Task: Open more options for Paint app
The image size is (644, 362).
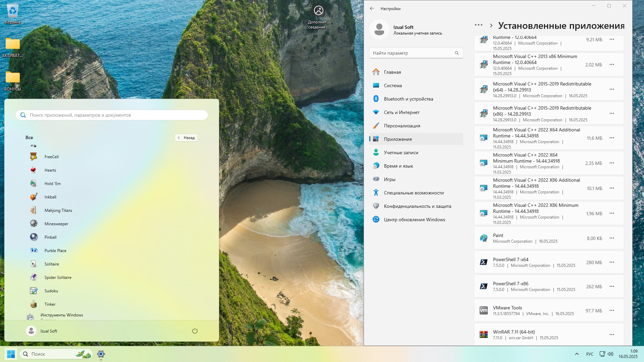Action: click(x=612, y=238)
